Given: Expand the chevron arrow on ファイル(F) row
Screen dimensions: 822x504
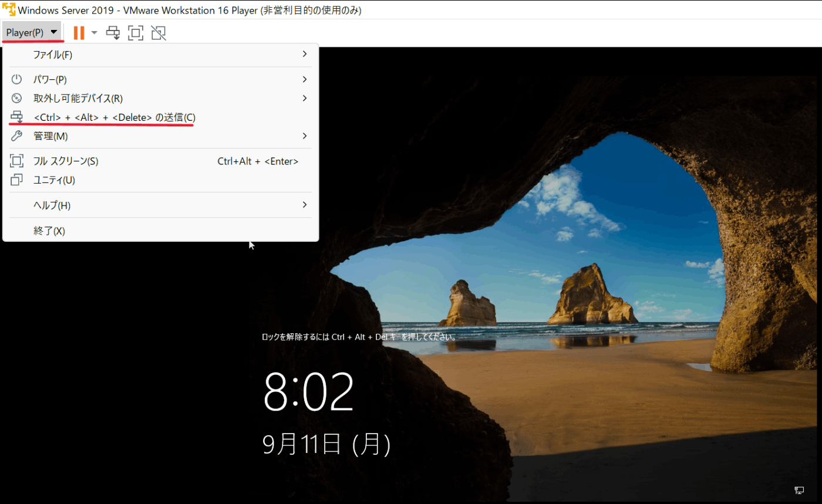Looking at the screenshot, I should point(305,54).
